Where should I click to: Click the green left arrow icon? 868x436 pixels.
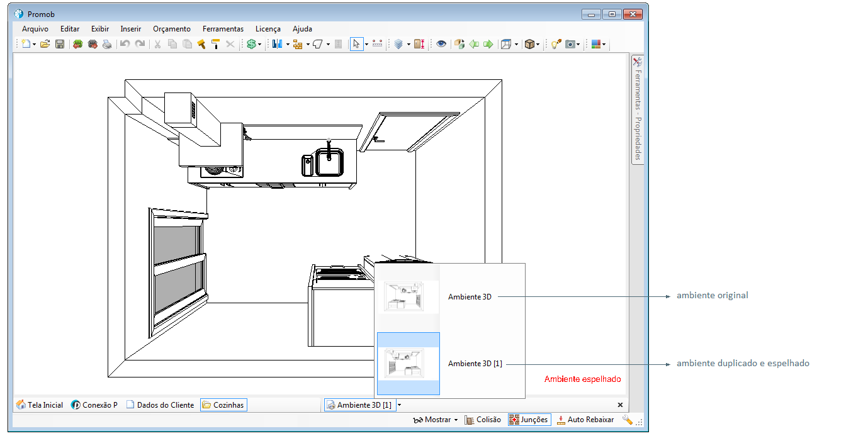[x=474, y=44]
